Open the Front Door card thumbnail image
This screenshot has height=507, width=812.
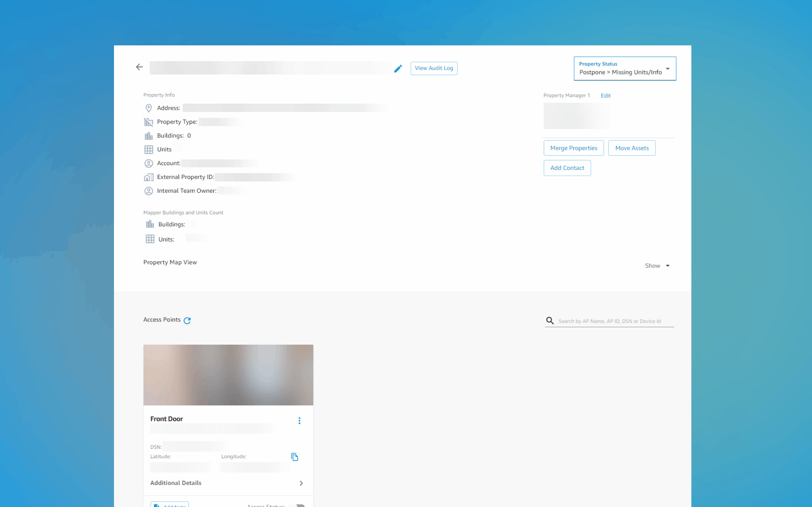pyautogui.click(x=228, y=375)
